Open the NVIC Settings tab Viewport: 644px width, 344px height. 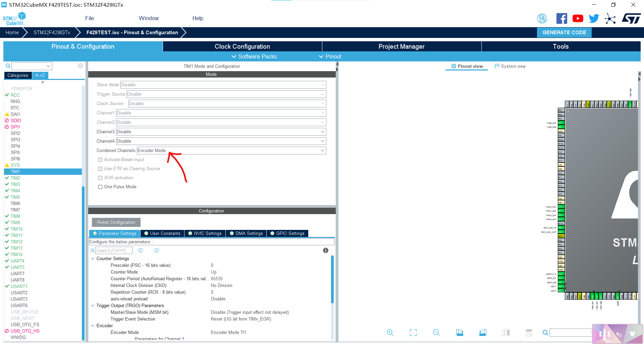click(205, 233)
